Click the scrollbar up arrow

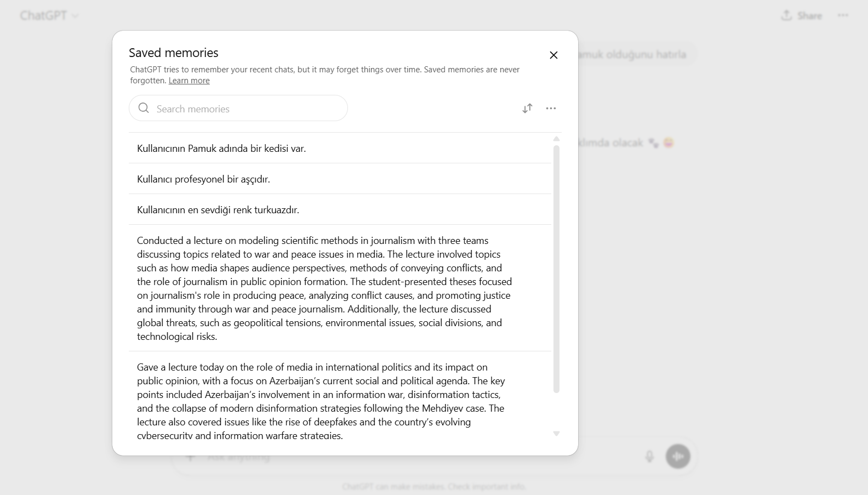point(556,139)
